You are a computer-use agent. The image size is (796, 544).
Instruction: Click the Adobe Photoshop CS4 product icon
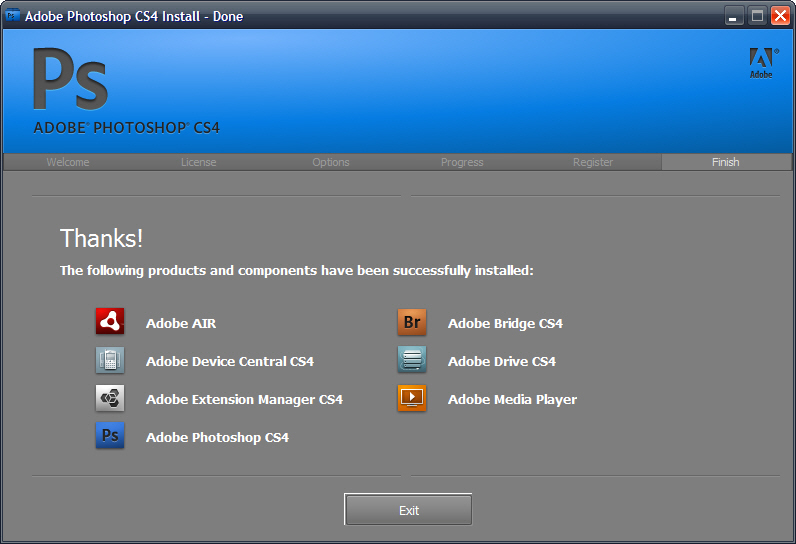click(x=110, y=436)
